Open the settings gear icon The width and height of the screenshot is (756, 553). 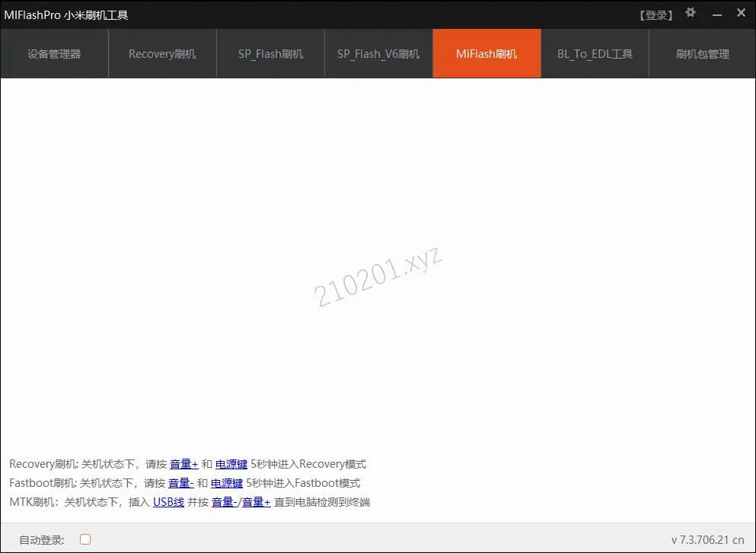(x=691, y=12)
